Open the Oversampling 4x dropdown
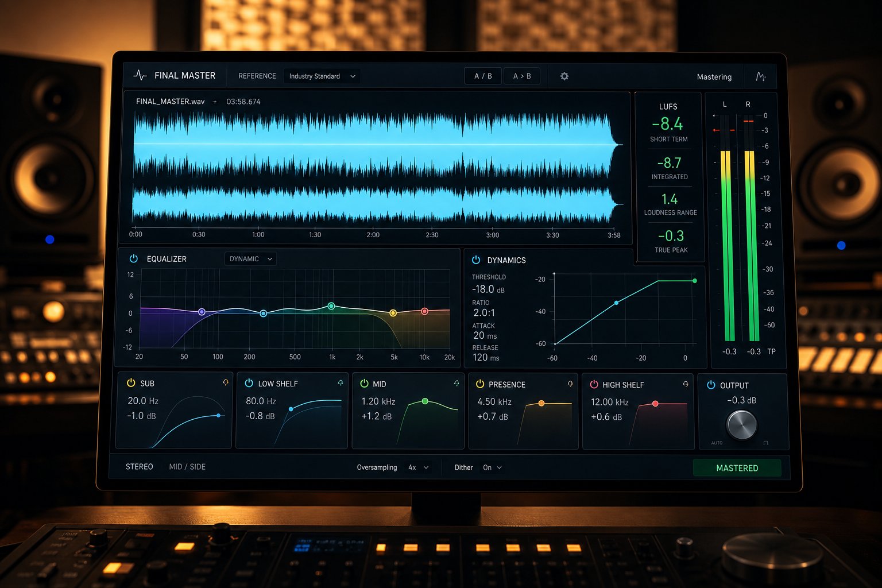Viewport: 882px width, 588px height. click(x=418, y=467)
